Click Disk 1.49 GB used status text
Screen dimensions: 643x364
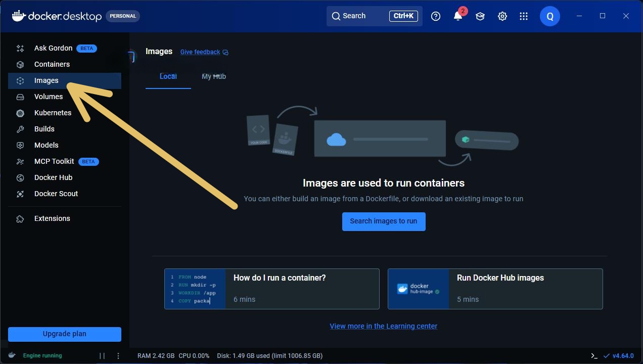coord(269,356)
